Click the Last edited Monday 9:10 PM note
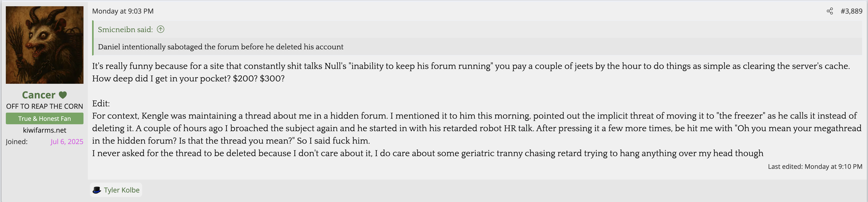 pos(815,166)
